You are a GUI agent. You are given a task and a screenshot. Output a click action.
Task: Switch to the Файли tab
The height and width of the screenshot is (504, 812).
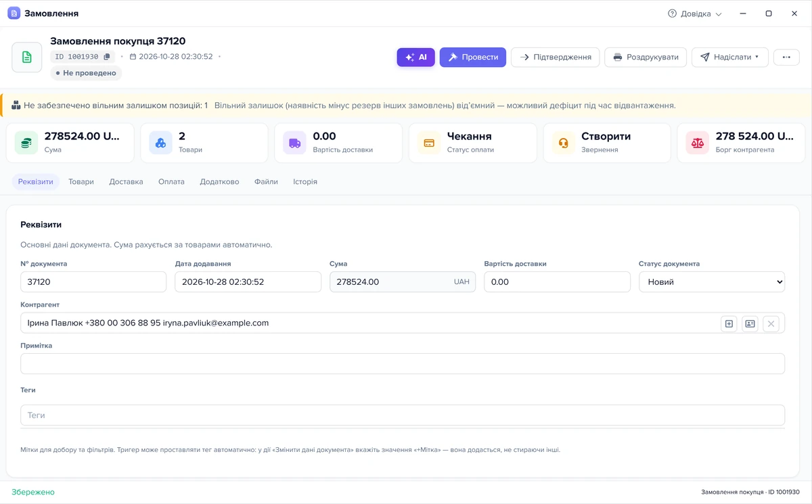coord(266,182)
